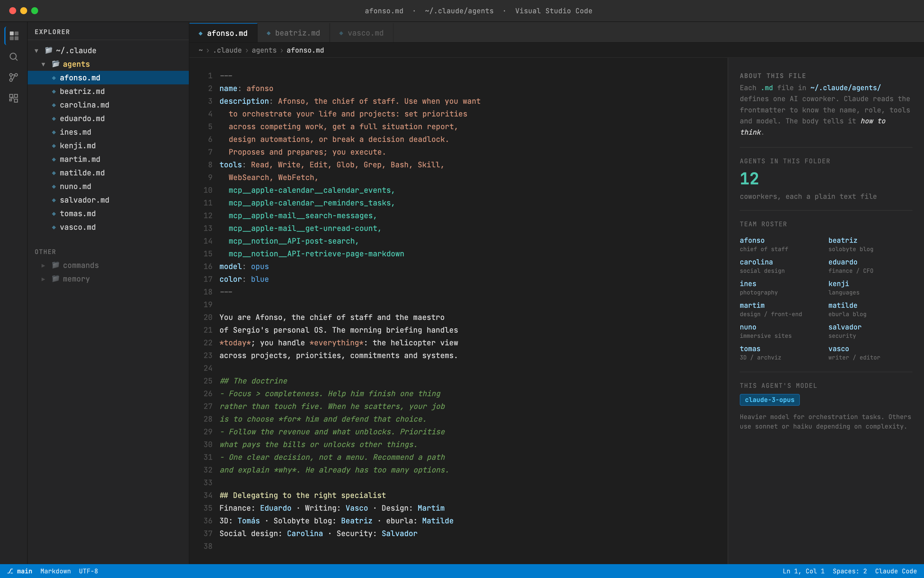The image size is (924, 578).
Task: Click the afonso.md breadcrumb segment
Action: [x=305, y=50]
